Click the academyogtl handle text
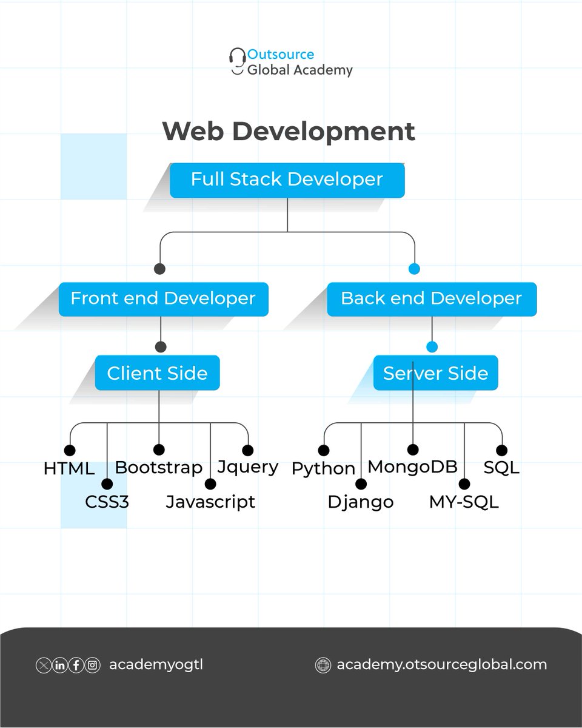The width and height of the screenshot is (582, 728). 157,664
